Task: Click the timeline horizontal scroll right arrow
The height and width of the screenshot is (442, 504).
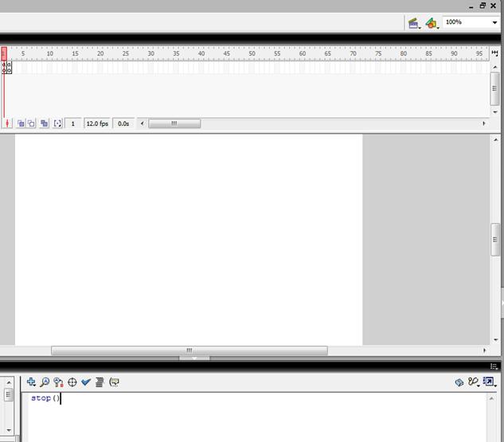Action: coord(484,123)
